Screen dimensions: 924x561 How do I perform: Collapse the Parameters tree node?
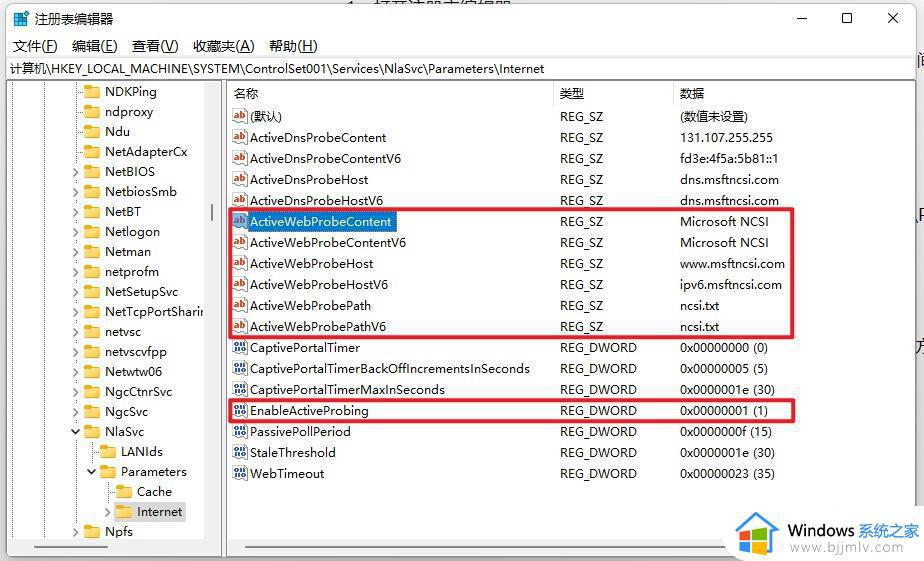(x=91, y=472)
